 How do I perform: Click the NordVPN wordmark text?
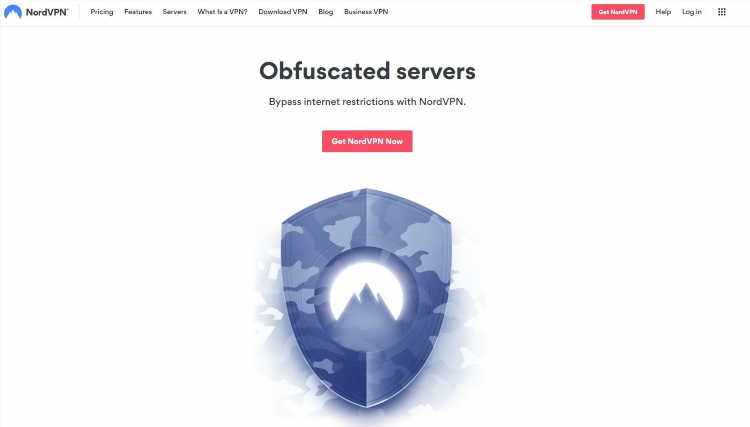47,12
